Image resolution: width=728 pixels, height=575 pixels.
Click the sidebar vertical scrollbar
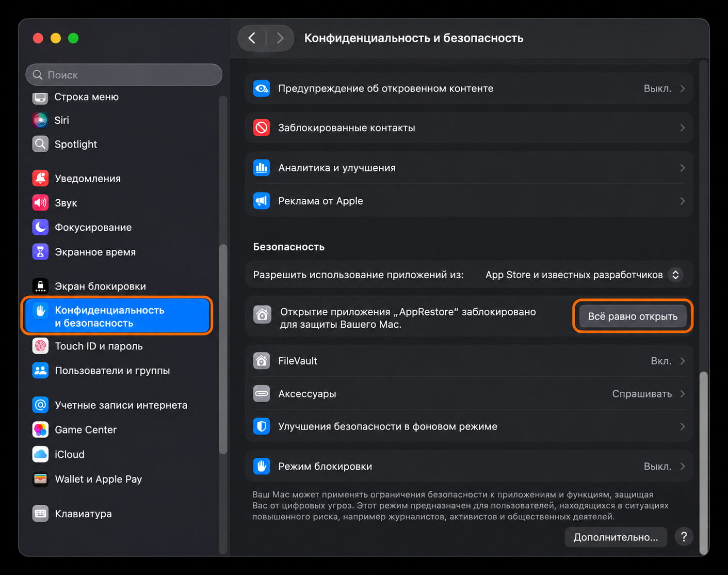click(x=223, y=348)
